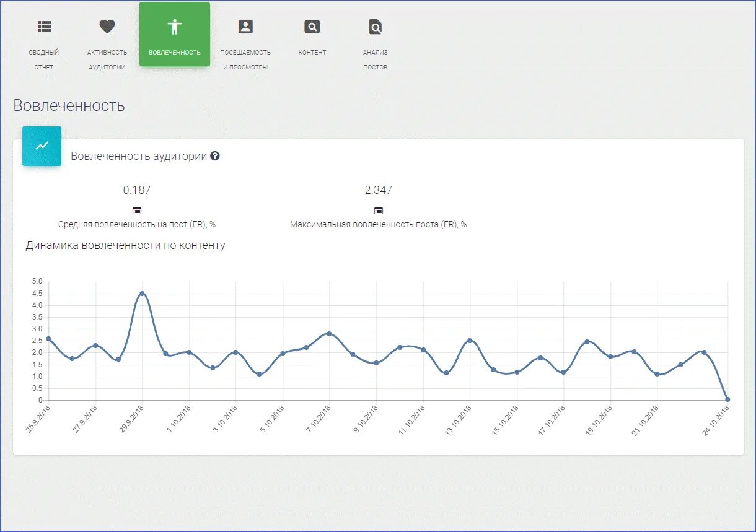Switch to Активность аудитории tab
The image size is (756, 532).
(107, 44)
